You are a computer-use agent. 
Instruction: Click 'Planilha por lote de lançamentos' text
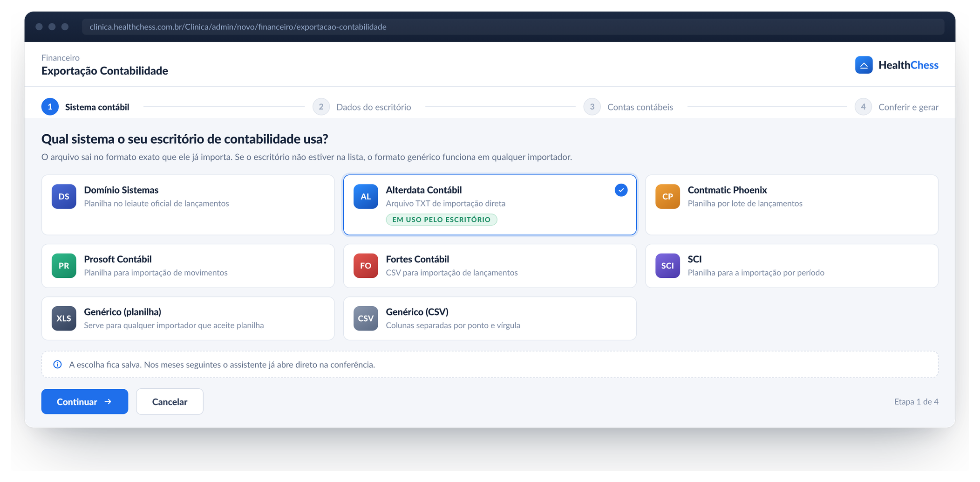tap(745, 203)
